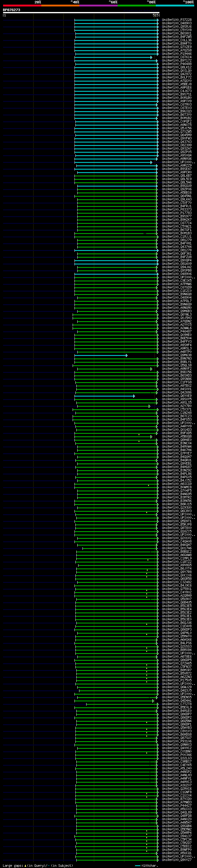The width and height of the screenshot is (197, 868).
Task: Open the UniRef100_O48906 hit label
Action: 177,274
